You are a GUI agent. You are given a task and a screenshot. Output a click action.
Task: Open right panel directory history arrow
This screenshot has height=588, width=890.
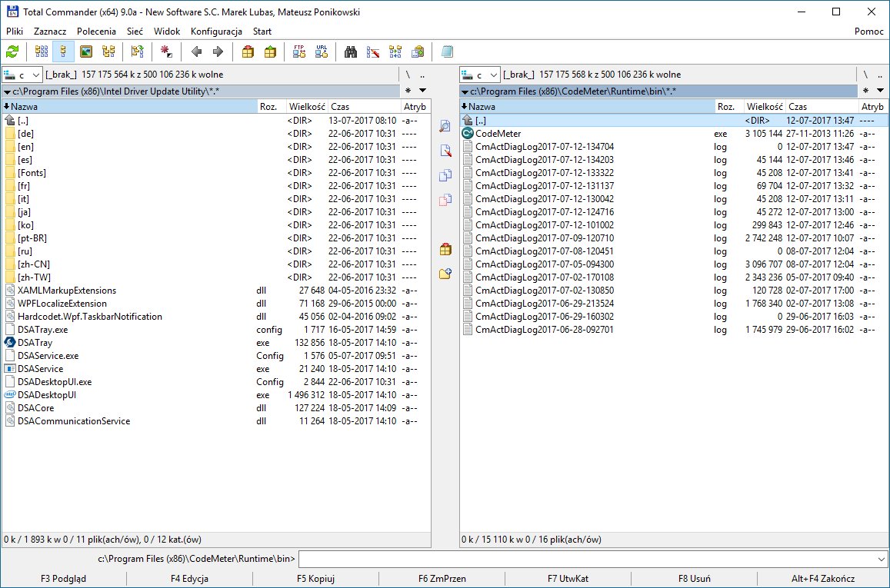coord(880,90)
